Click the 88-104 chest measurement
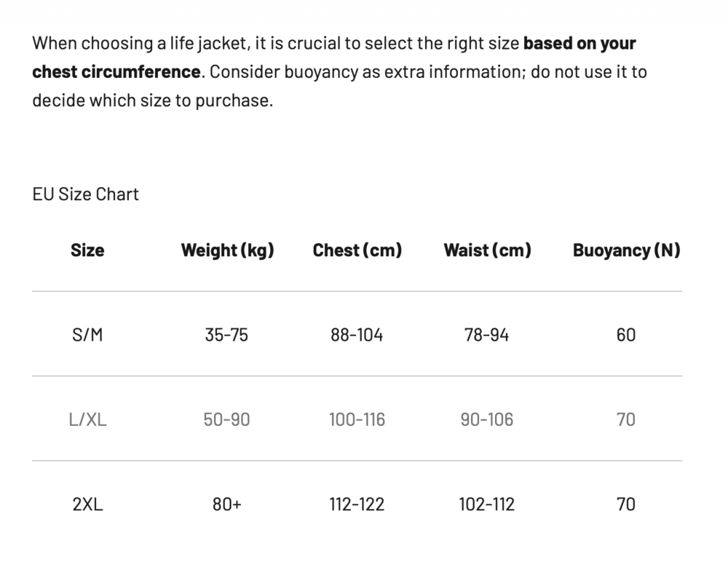 [357, 335]
